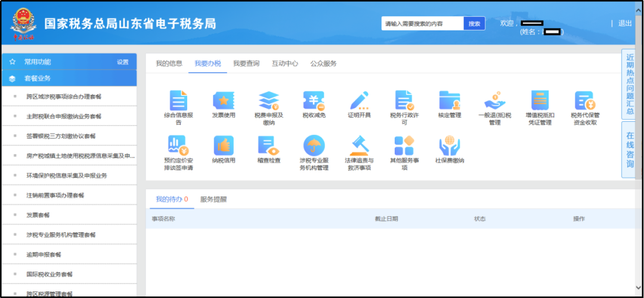Image resolution: width=644 pixels, height=298 pixels.
Task: Open the 纳税信用 thumbs-up icon
Action: click(x=224, y=146)
